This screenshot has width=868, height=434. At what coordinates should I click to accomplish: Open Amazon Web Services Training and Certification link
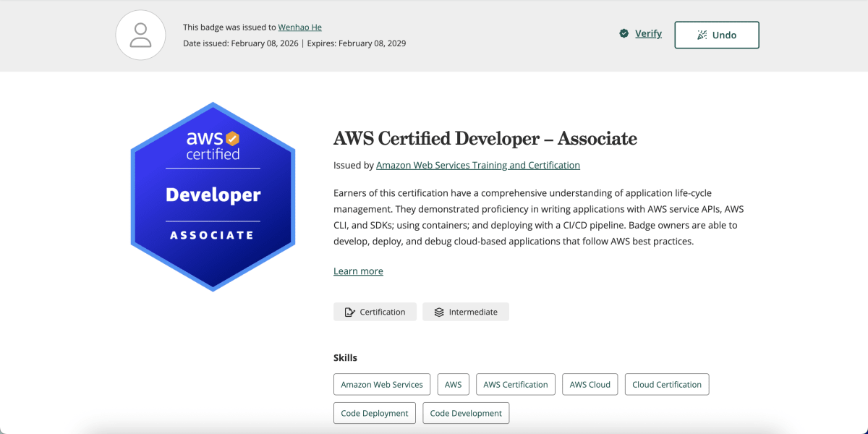tap(478, 165)
